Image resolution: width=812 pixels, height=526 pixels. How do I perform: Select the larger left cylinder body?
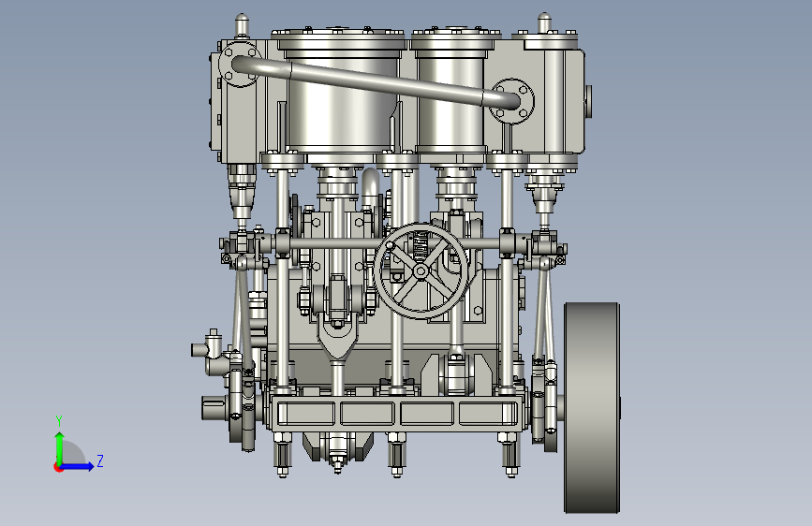tap(341, 103)
